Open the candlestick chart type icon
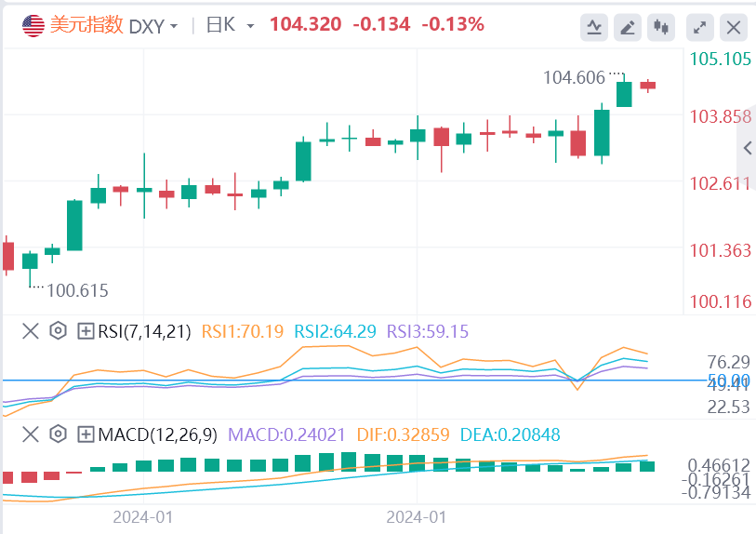 662,27
